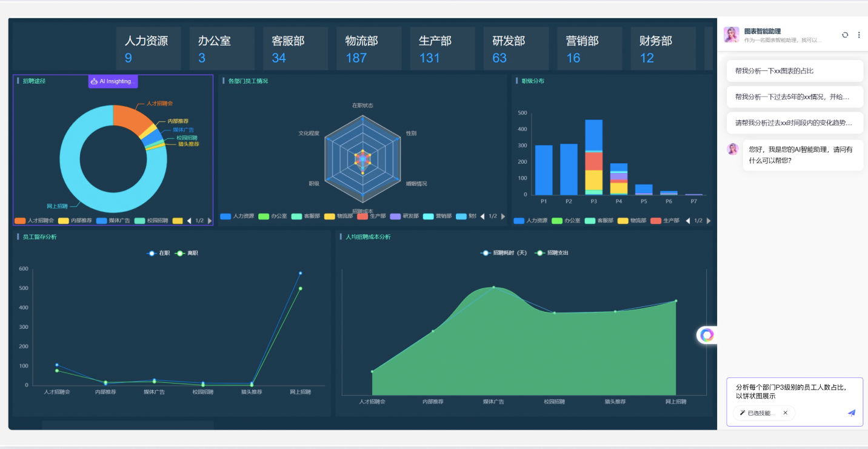Select the 研发部 department card
This screenshot has width=868, height=449.
pyautogui.click(x=516, y=49)
